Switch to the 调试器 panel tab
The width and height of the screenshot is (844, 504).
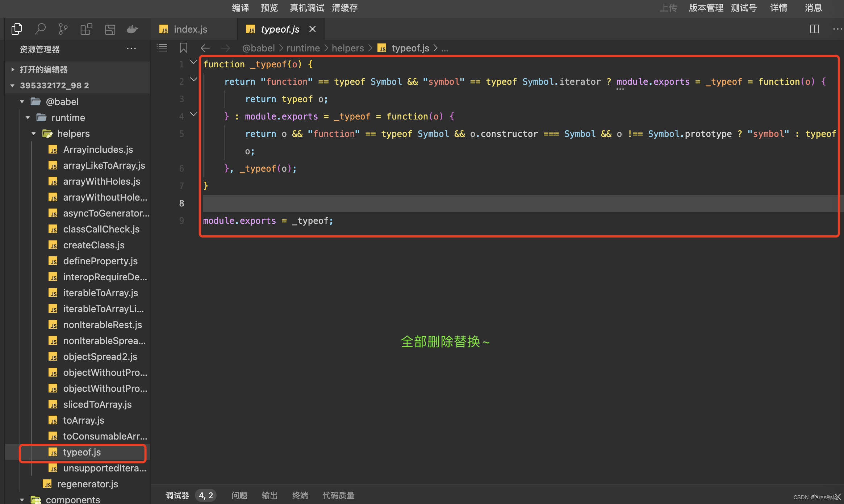pyautogui.click(x=177, y=495)
